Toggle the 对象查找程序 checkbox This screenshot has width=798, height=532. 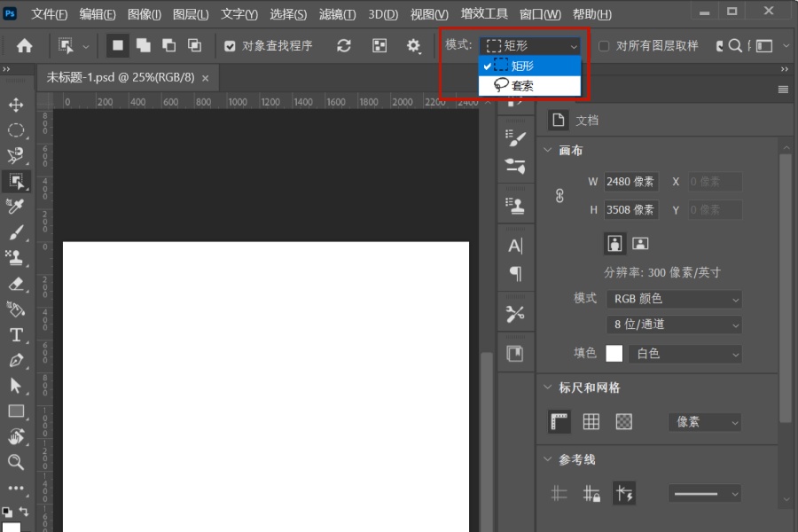230,46
